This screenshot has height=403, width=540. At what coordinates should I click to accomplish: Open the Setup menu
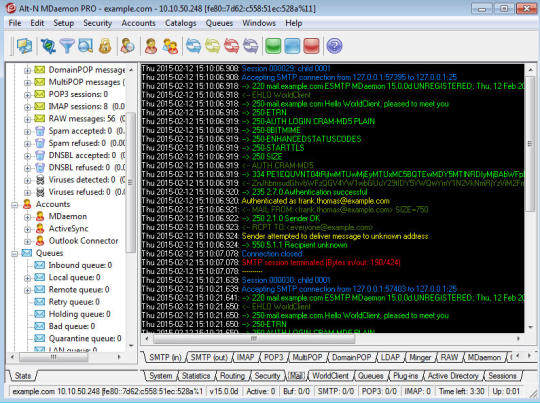click(63, 23)
